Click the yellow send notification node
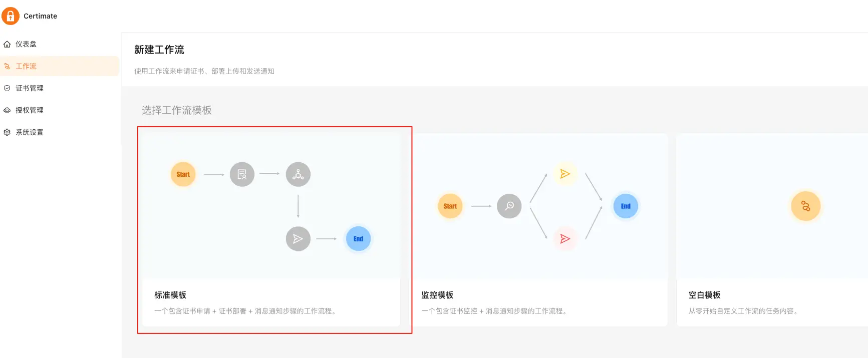The image size is (868, 358). click(565, 174)
